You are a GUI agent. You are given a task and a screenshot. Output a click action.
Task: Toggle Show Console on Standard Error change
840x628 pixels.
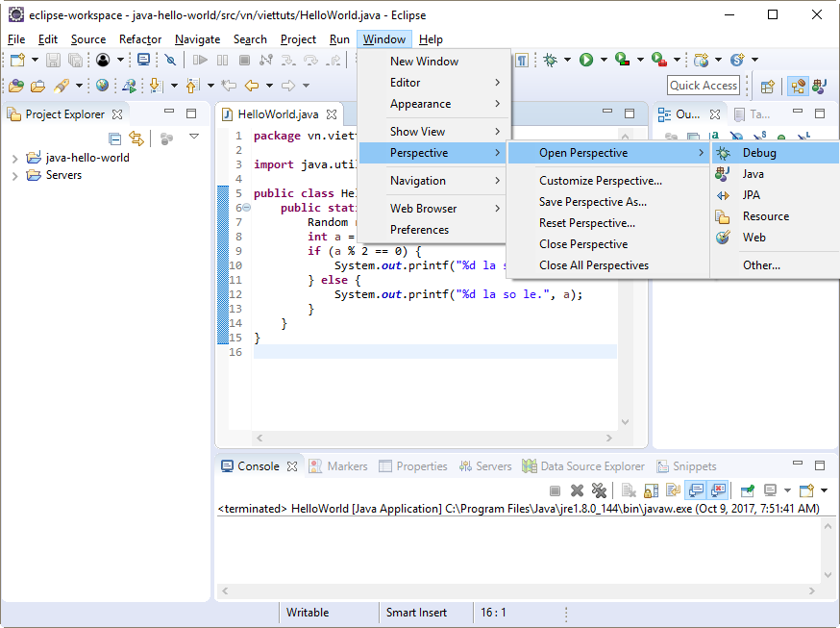tap(718, 490)
